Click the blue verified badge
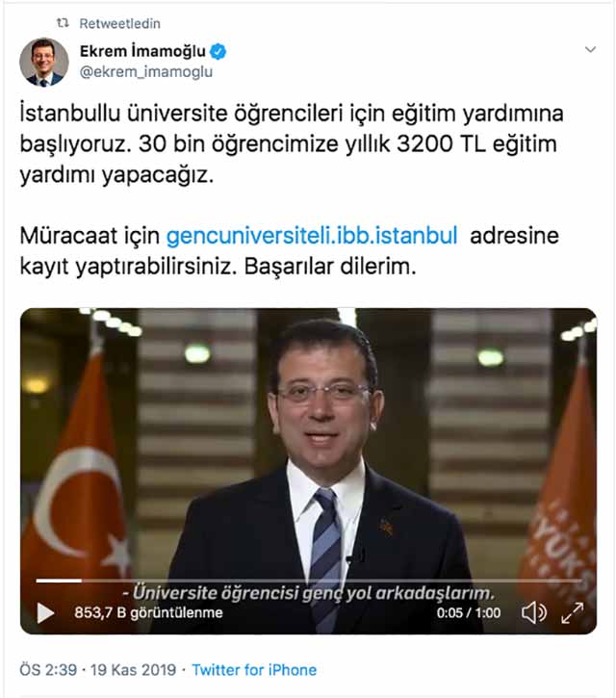This screenshot has height=698, width=616. coord(218,52)
